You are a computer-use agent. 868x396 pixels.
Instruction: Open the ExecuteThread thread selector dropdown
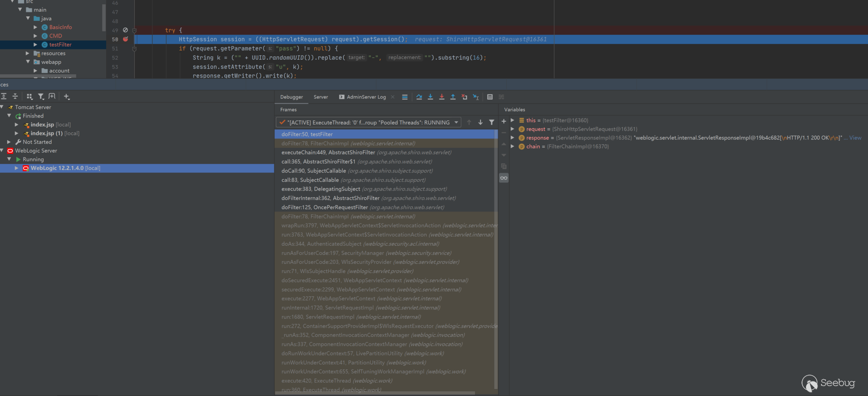point(456,123)
